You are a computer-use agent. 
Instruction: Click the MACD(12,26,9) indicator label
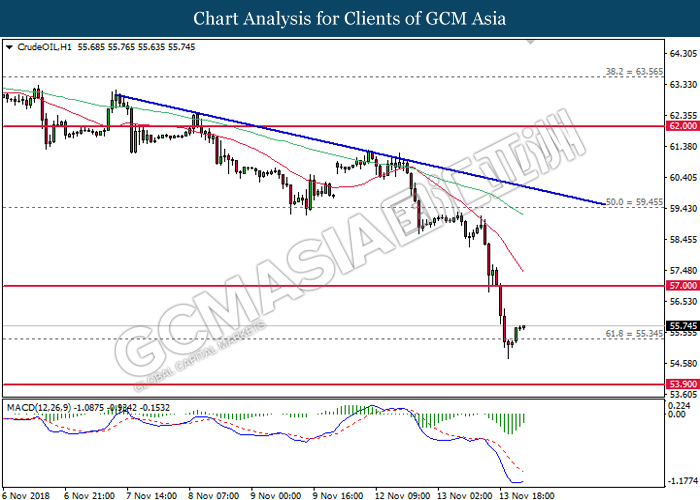click(39, 408)
